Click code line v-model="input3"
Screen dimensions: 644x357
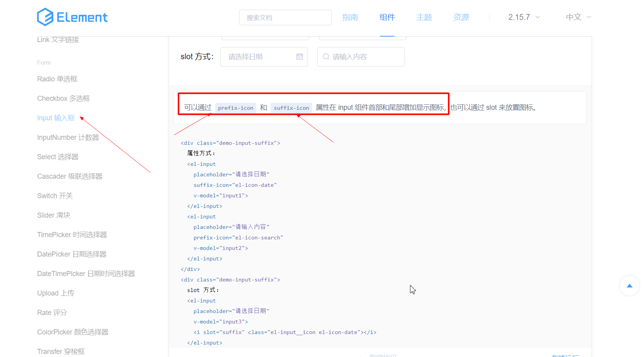click(221, 322)
